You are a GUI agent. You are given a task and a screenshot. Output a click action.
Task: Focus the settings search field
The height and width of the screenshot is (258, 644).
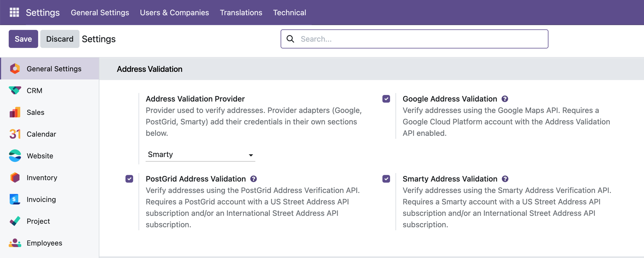pyautogui.click(x=414, y=39)
